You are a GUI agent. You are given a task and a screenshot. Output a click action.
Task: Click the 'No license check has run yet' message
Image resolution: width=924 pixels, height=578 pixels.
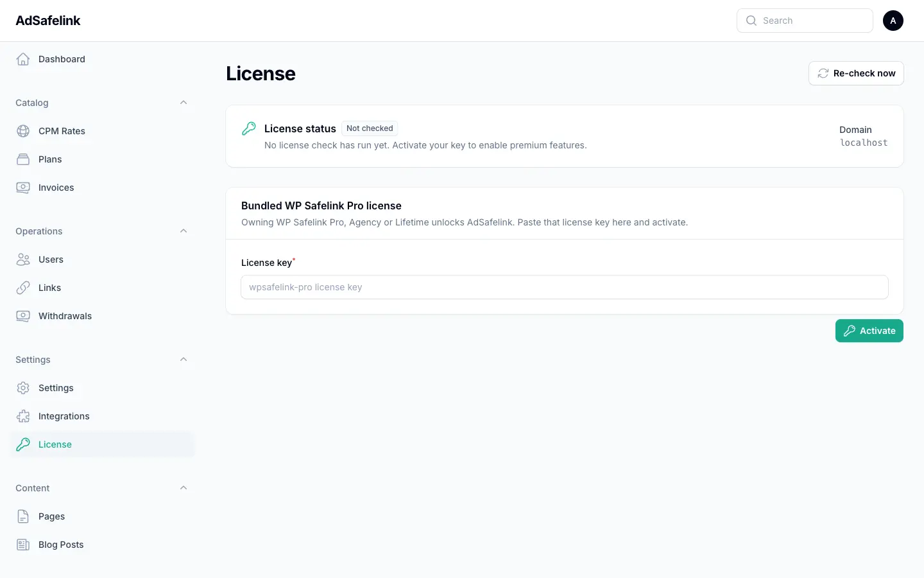pos(425,145)
